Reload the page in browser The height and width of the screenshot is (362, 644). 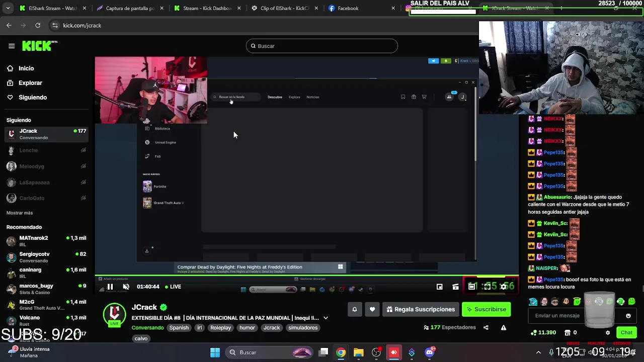(38, 25)
